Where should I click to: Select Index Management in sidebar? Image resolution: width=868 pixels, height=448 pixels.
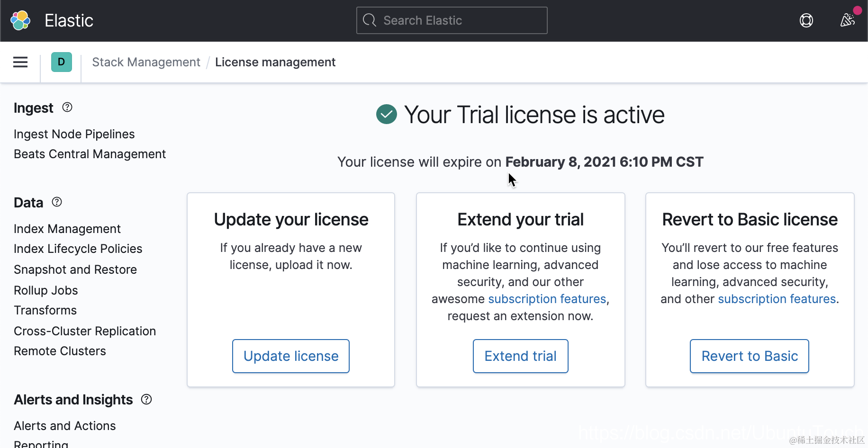click(67, 229)
